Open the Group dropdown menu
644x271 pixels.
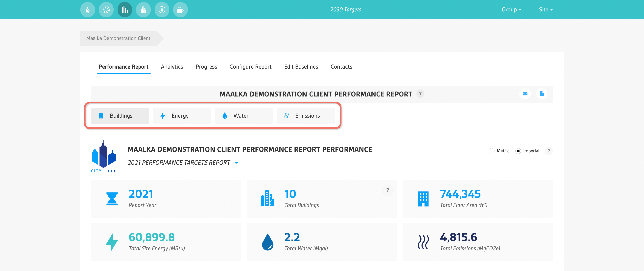[x=512, y=9]
